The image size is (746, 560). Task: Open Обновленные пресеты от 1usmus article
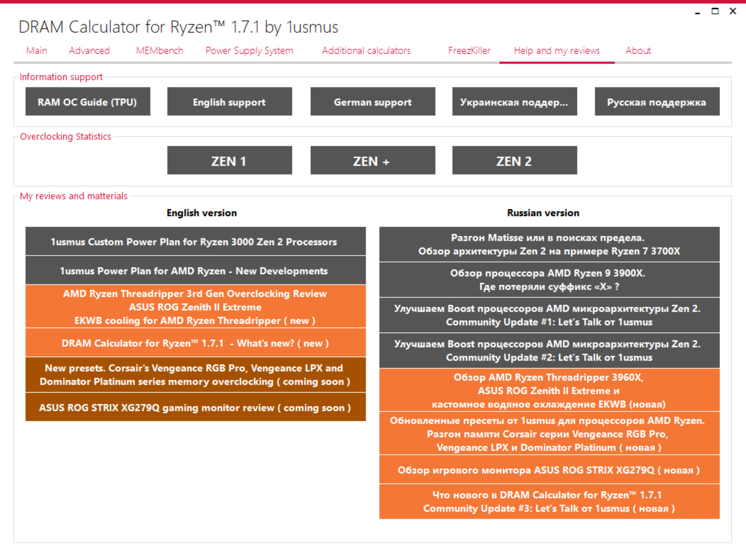tap(549, 433)
